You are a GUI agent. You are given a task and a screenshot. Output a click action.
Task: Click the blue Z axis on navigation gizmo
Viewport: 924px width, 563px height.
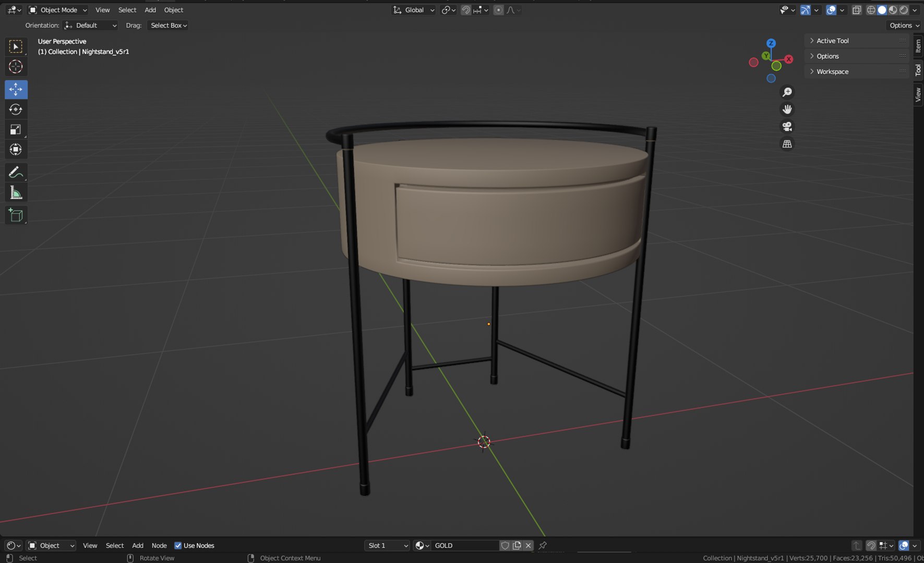click(771, 43)
